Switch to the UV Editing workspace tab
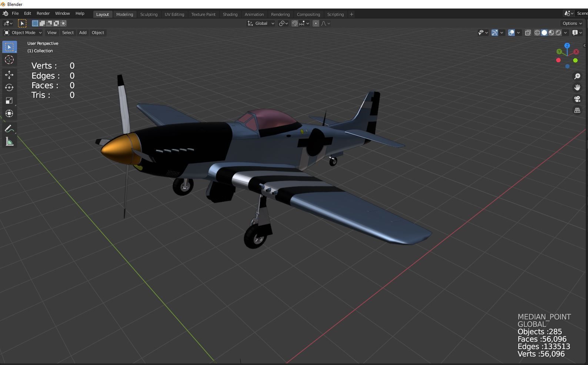 coord(174,14)
